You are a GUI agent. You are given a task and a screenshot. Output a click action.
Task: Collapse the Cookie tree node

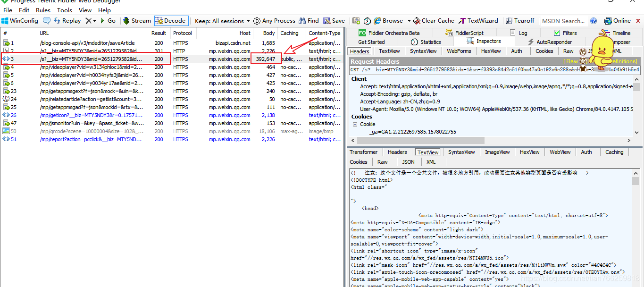pos(356,124)
